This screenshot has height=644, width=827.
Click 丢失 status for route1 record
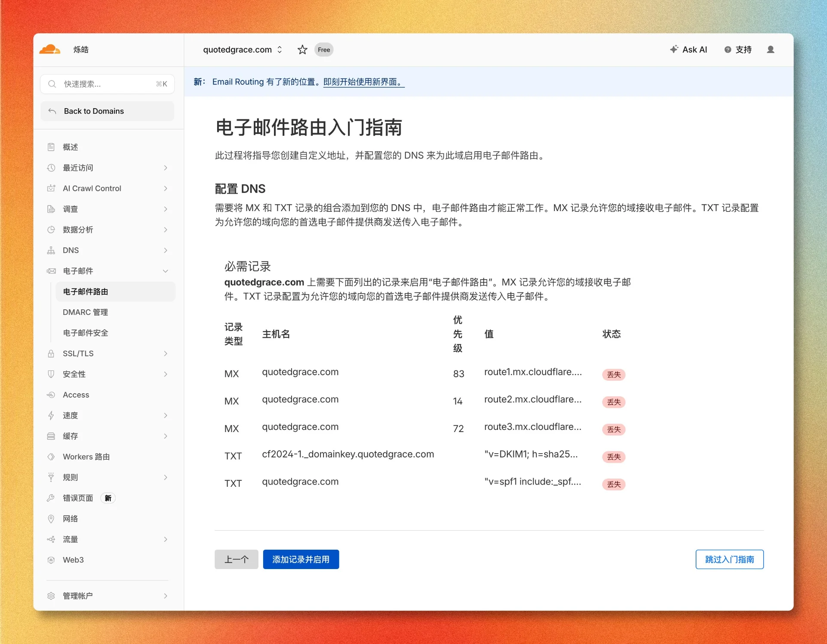click(x=614, y=375)
